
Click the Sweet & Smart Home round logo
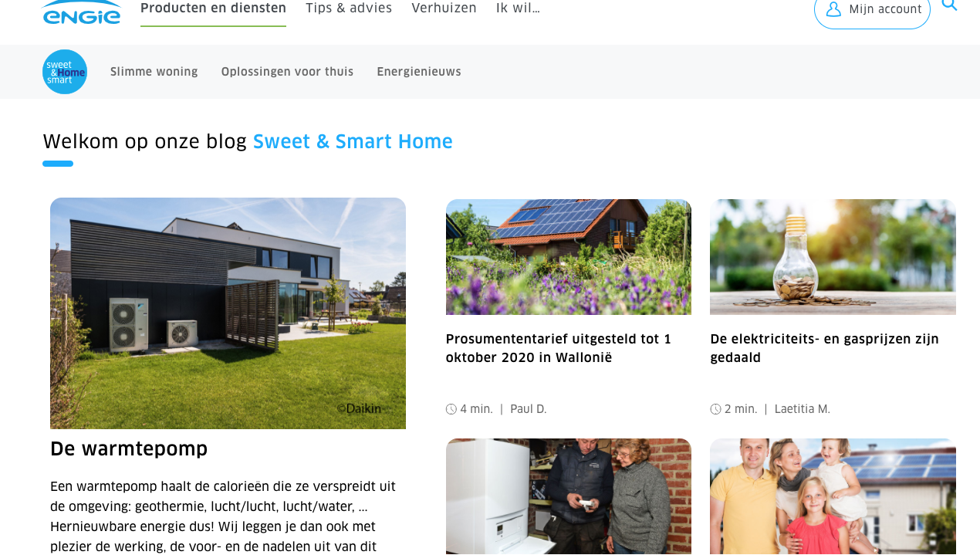[65, 72]
